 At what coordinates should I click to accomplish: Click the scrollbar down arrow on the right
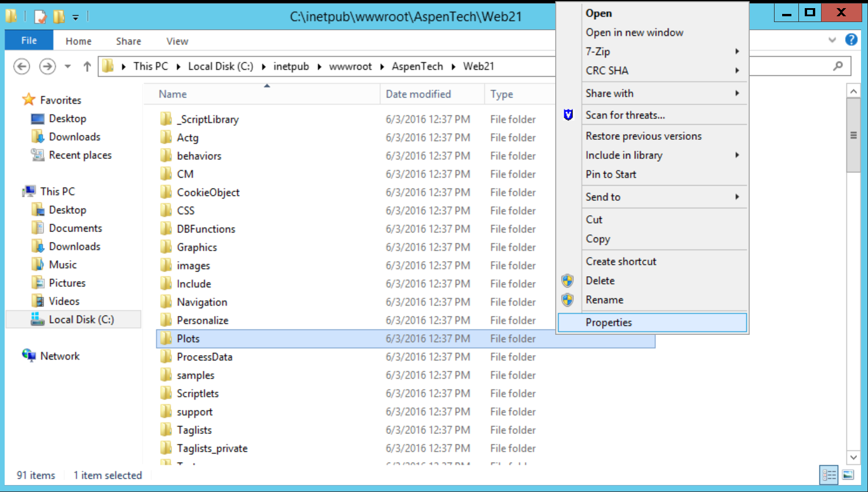coord(853,457)
